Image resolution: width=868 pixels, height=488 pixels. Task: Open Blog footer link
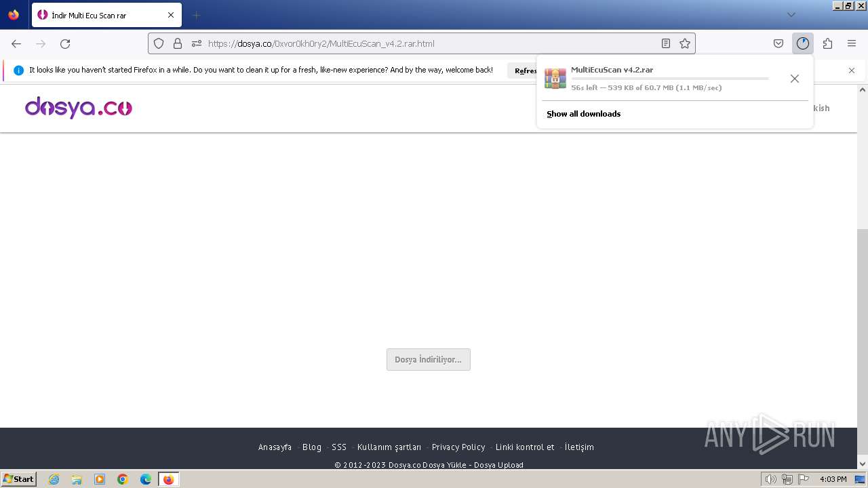(x=312, y=447)
